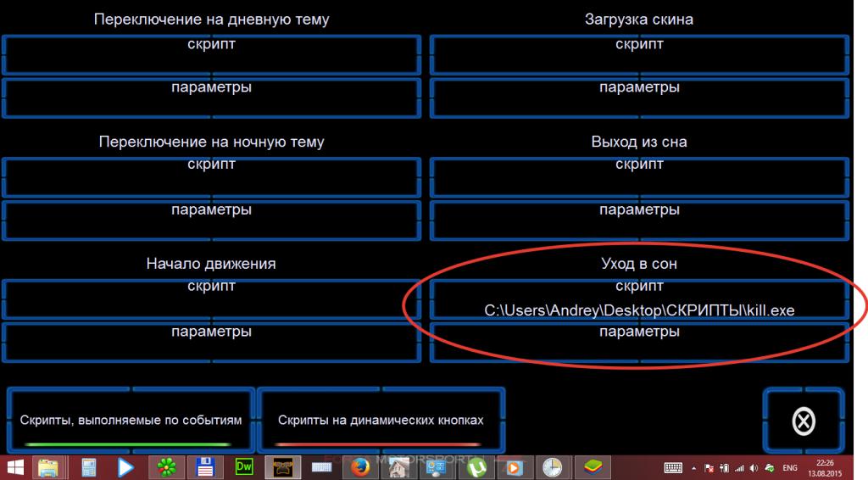Select параметры field under 'Уход в сон'
Screen dimensions: 868x480
639,342
